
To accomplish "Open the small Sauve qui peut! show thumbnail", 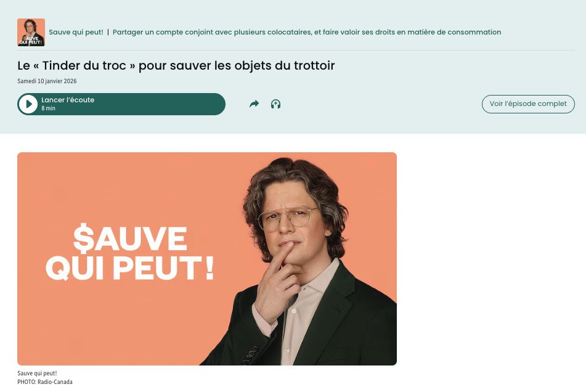I will point(31,33).
